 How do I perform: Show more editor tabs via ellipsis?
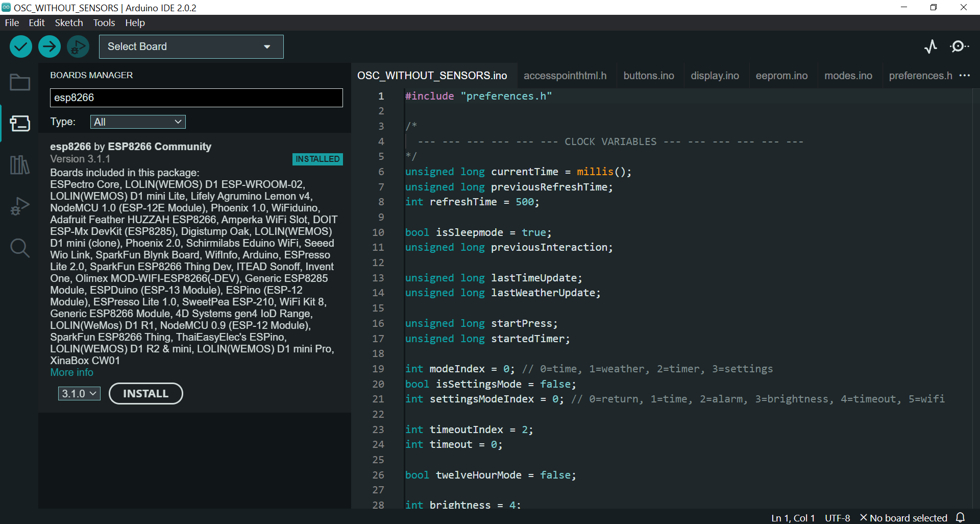coord(964,76)
